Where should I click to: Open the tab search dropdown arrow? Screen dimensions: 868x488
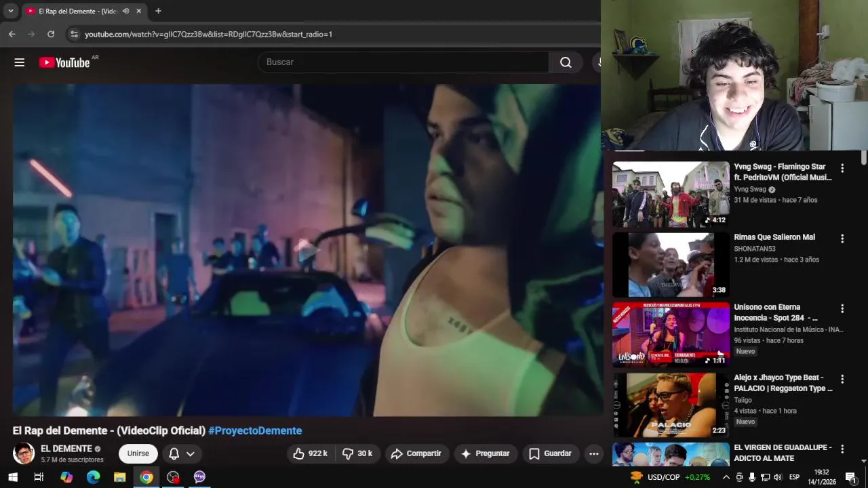click(10, 11)
